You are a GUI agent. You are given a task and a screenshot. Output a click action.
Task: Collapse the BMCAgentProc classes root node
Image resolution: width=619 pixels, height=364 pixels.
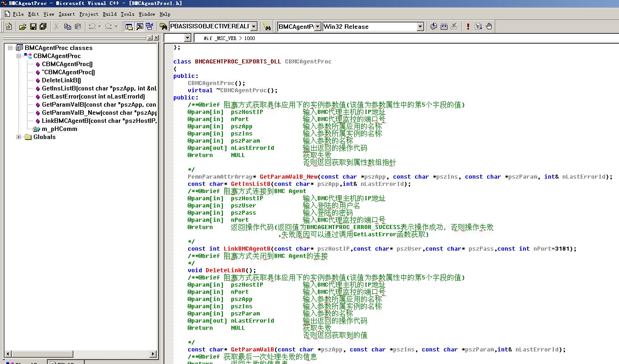tap(10, 48)
